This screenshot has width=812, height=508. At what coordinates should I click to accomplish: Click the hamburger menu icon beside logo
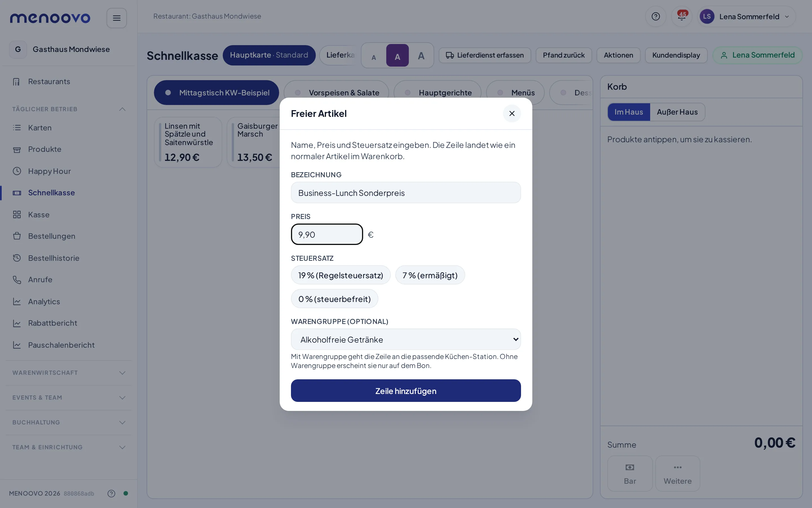[x=116, y=18]
